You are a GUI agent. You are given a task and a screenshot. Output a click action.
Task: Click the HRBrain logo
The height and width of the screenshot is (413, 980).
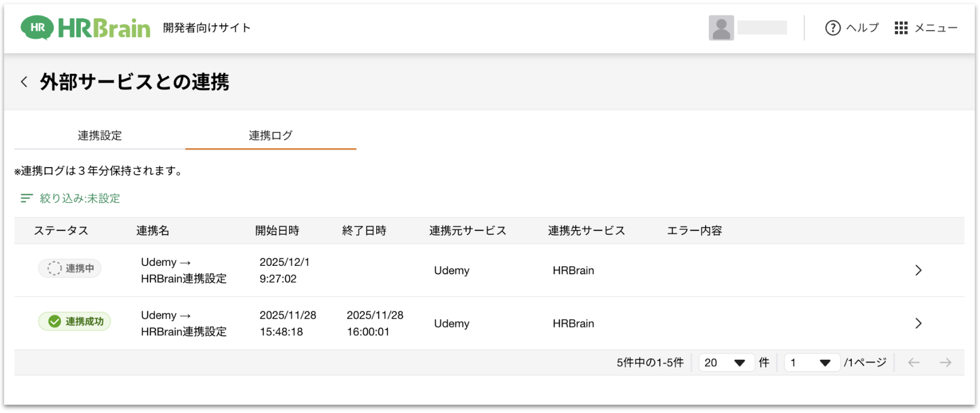(86, 28)
